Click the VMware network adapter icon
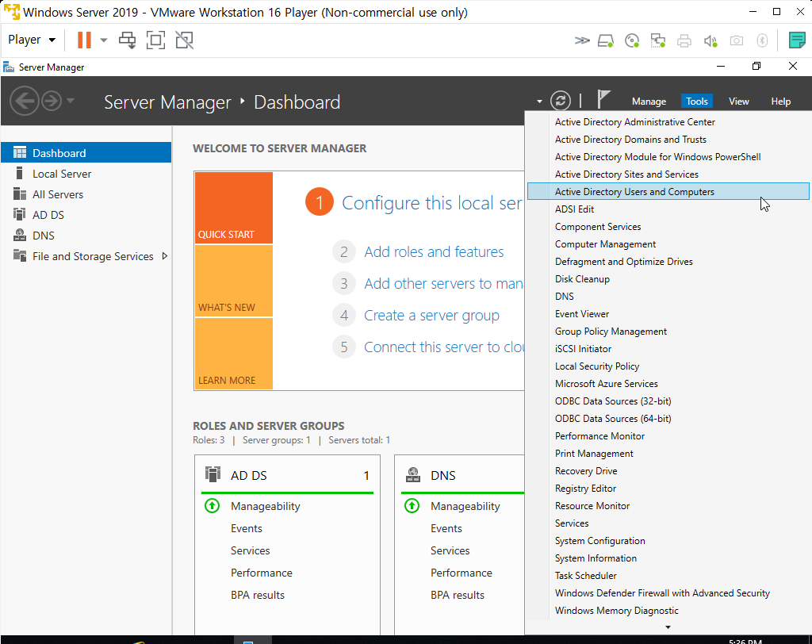Image resolution: width=812 pixels, height=644 pixels. (x=657, y=40)
